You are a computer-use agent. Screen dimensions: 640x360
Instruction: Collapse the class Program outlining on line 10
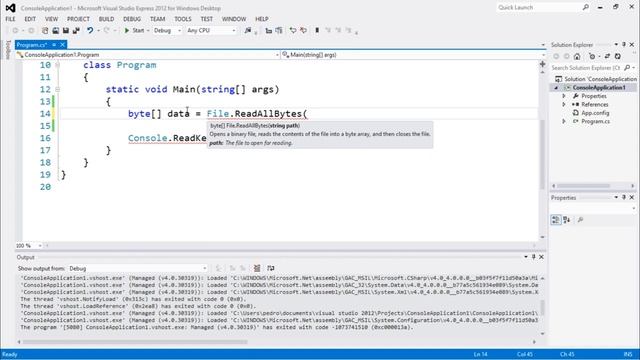coord(58,65)
